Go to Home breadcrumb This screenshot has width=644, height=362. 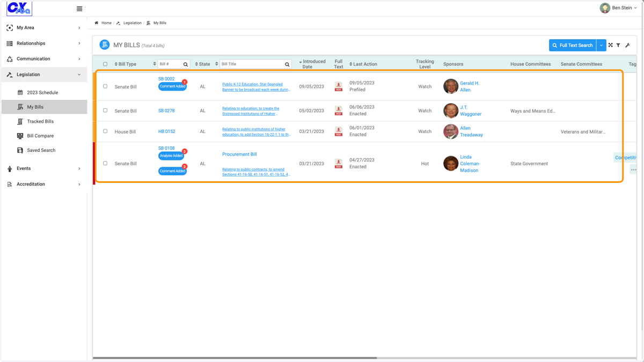pos(106,23)
